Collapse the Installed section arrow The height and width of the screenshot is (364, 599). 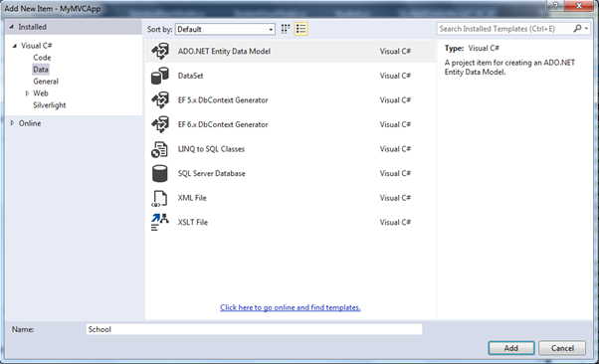pos(12,27)
